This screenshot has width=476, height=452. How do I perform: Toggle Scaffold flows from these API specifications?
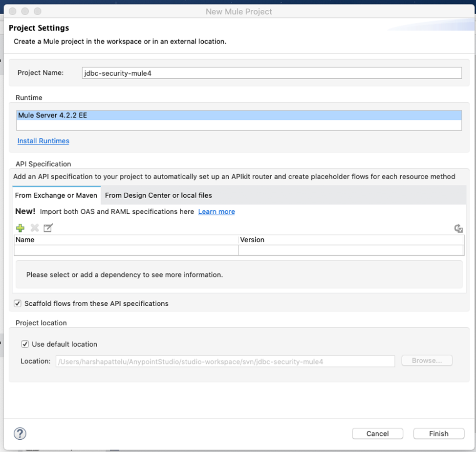(18, 304)
